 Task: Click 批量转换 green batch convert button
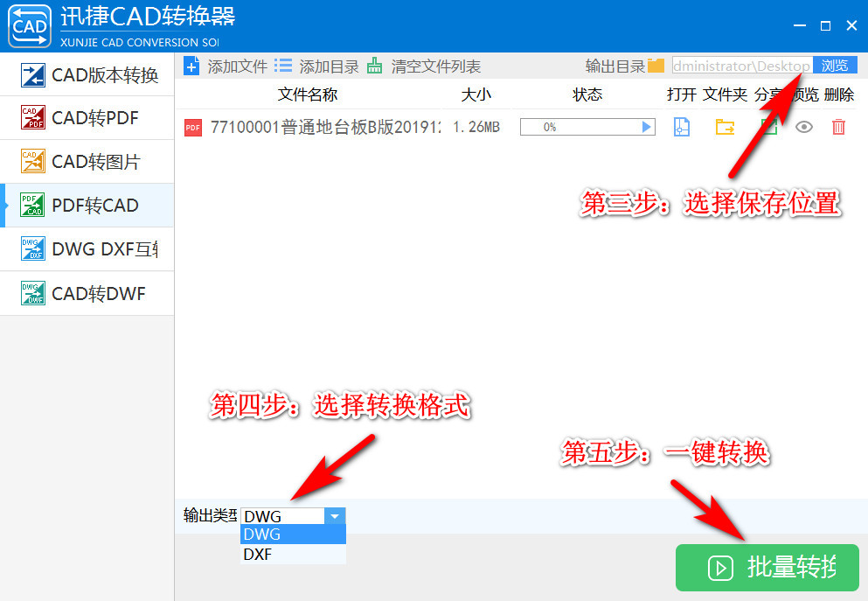pyautogui.click(x=767, y=568)
